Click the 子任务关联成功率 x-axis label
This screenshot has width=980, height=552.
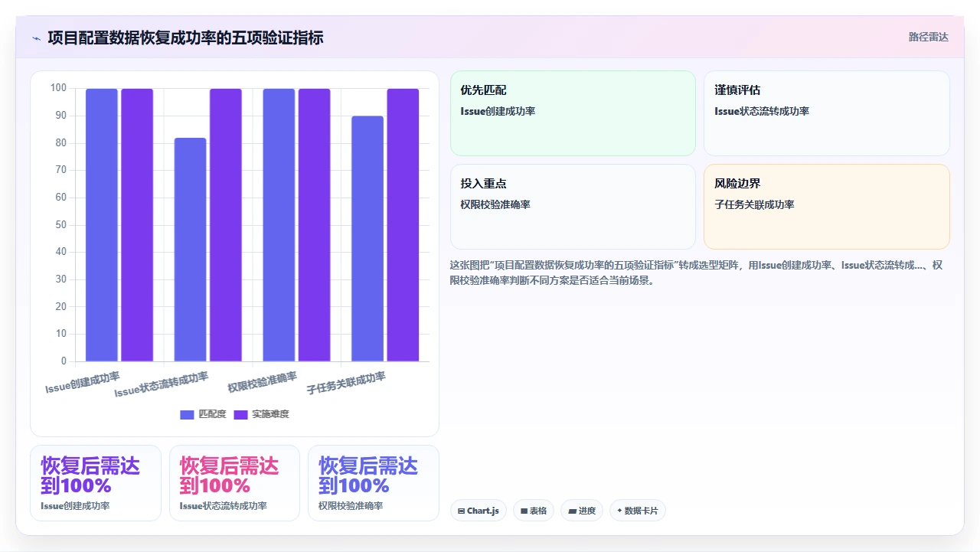(x=346, y=383)
